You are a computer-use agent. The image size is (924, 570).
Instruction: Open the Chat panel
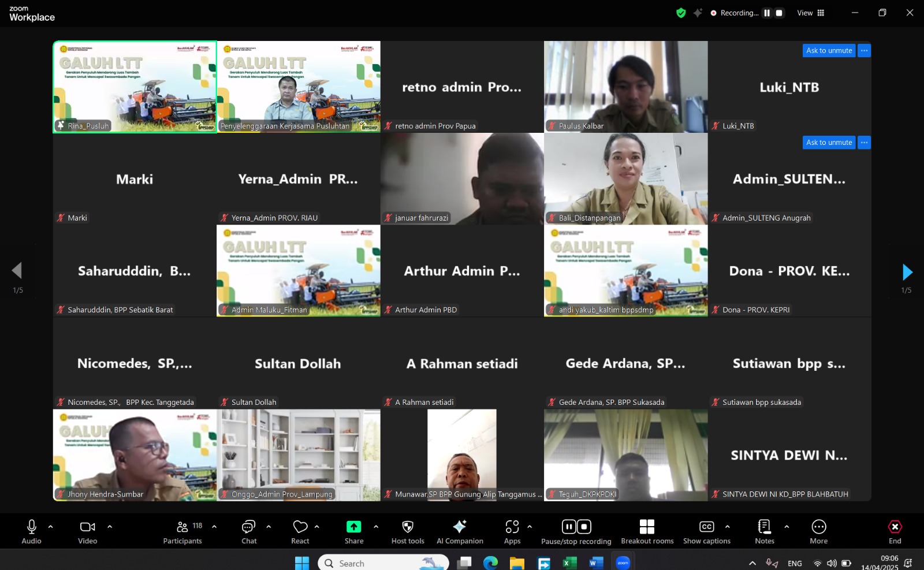pos(249,531)
